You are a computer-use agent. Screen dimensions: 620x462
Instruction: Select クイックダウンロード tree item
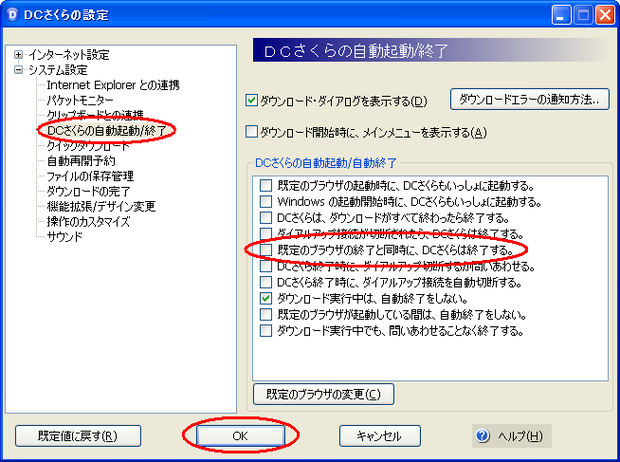pos(88,146)
